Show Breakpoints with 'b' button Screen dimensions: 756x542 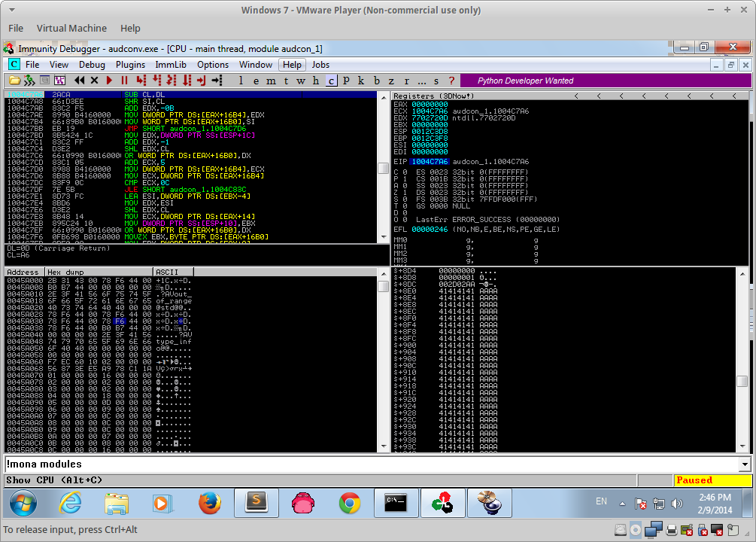click(377, 81)
